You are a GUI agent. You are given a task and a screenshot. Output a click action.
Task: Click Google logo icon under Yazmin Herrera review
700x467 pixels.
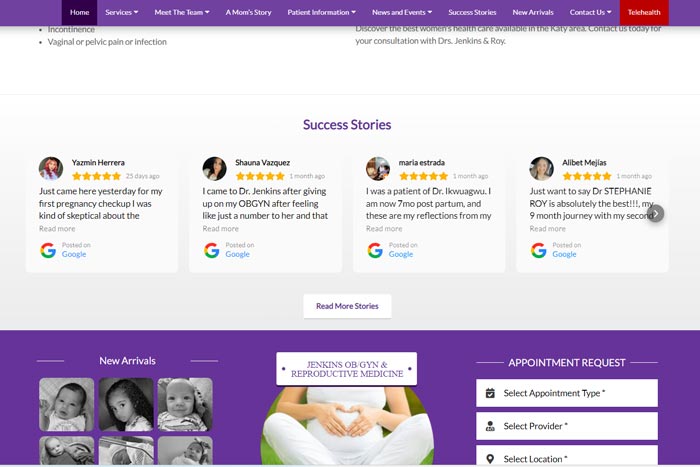pyautogui.click(x=48, y=250)
